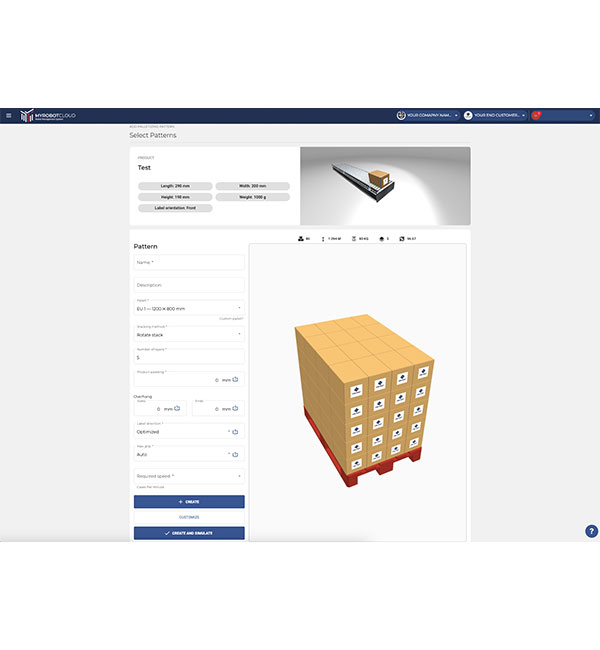Click the Label orientation Front chip
Image resolution: width=600 pixels, height=650 pixels.
[175, 208]
